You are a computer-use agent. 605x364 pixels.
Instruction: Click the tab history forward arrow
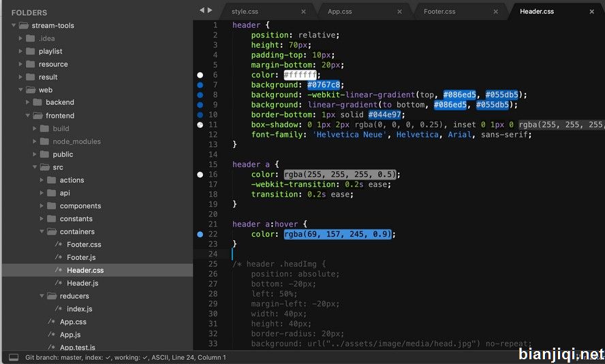[210, 10]
